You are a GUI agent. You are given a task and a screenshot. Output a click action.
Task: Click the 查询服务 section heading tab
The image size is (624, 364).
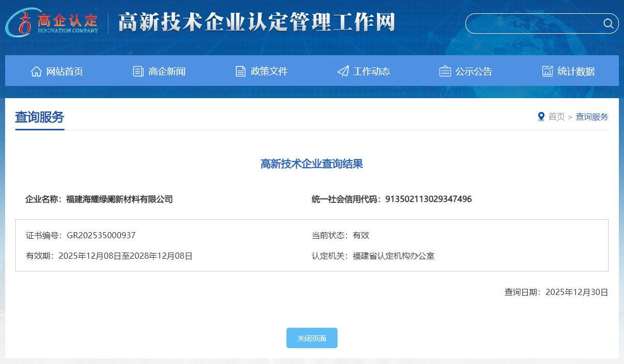[x=40, y=117]
